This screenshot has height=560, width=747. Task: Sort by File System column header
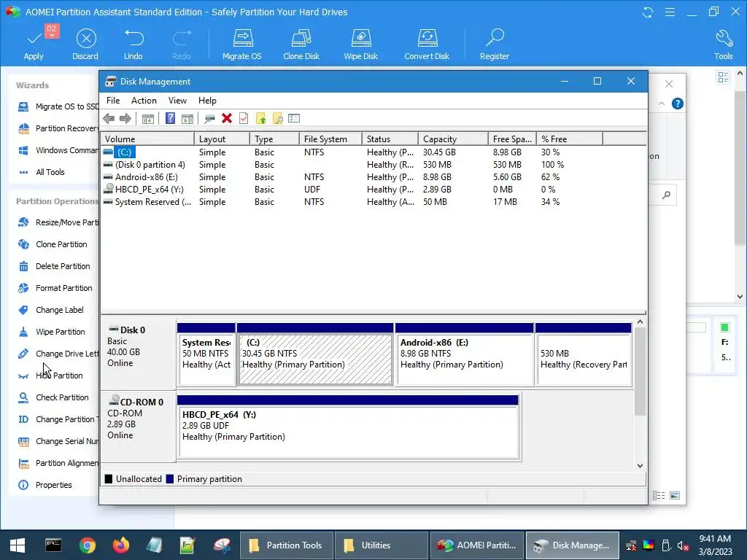tap(330, 139)
